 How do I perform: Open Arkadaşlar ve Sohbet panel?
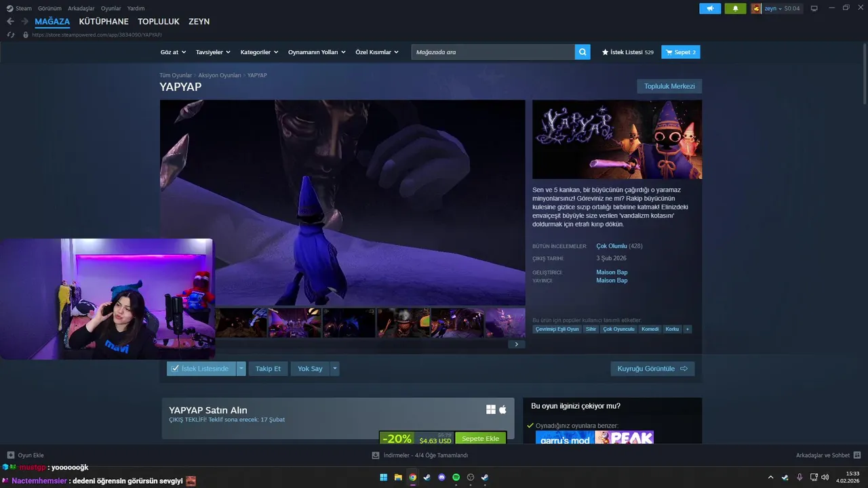tap(828, 455)
